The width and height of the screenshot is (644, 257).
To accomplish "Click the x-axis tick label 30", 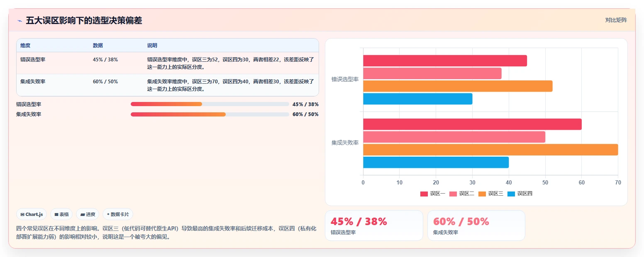I will tap(472, 182).
